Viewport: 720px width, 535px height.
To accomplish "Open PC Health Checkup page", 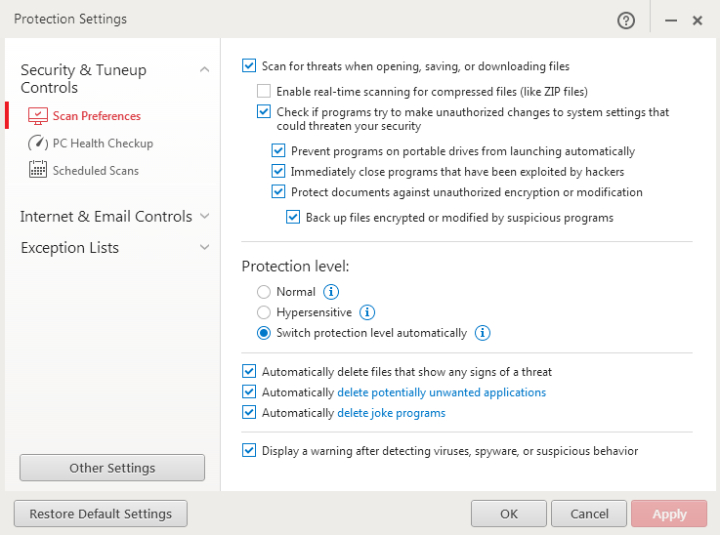I will [x=103, y=143].
